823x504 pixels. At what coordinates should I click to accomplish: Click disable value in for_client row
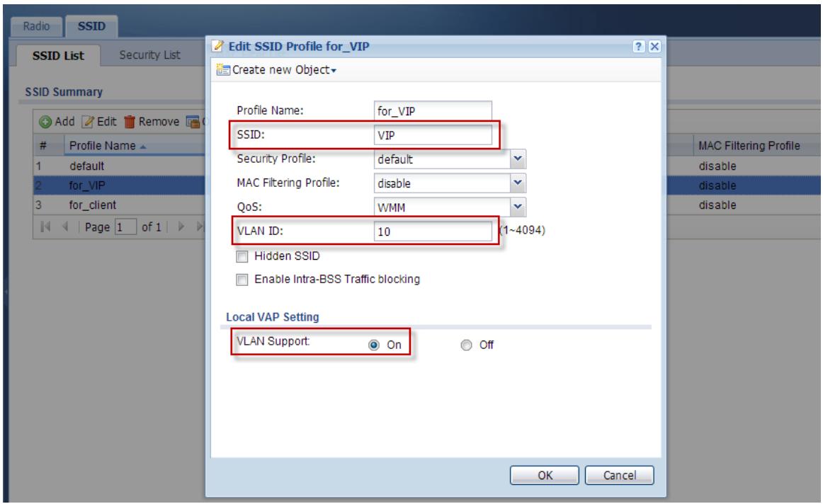click(717, 205)
